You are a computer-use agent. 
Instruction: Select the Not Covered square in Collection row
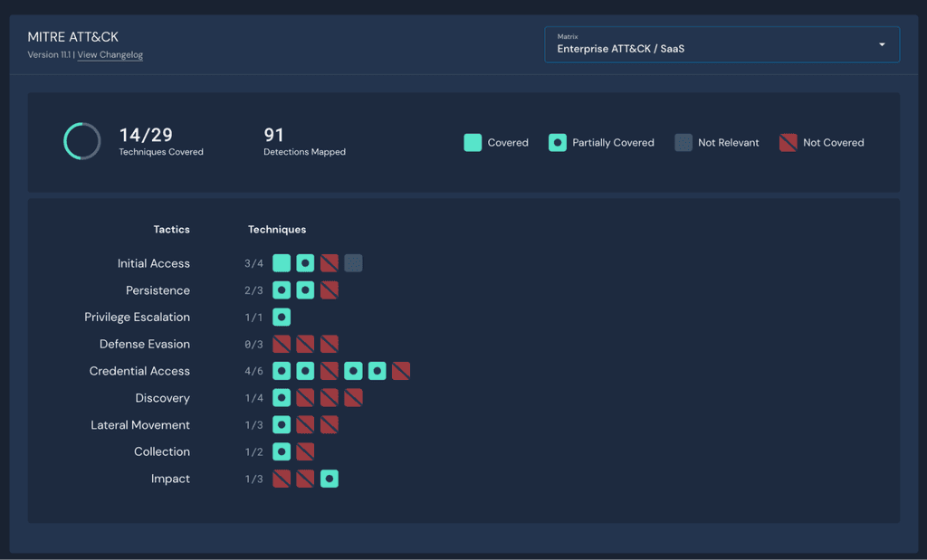click(x=305, y=451)
